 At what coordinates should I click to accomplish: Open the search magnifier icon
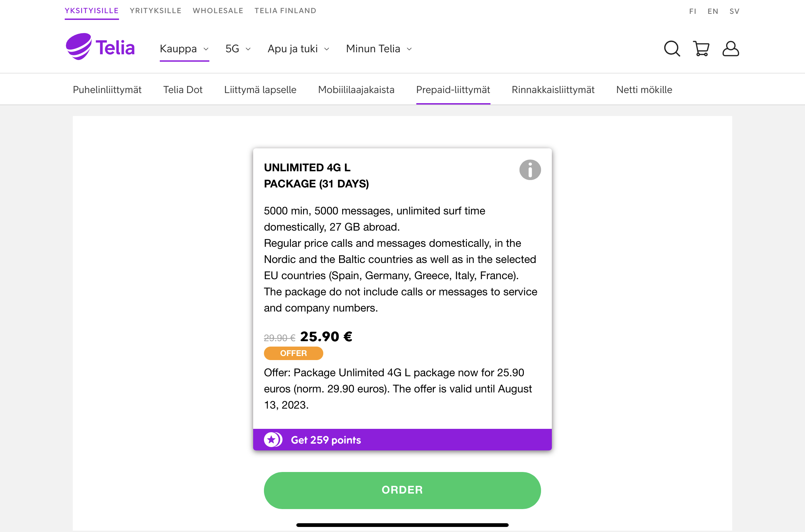672,49
